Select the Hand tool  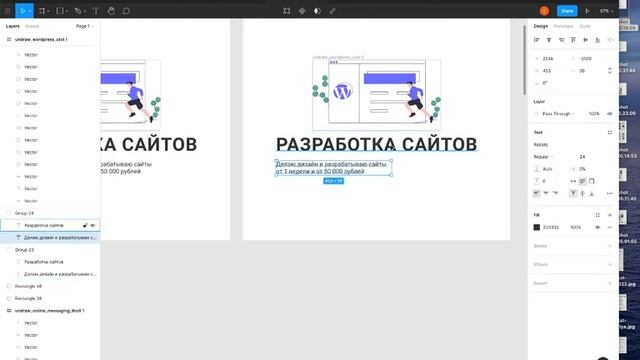[x=111, y=11]
